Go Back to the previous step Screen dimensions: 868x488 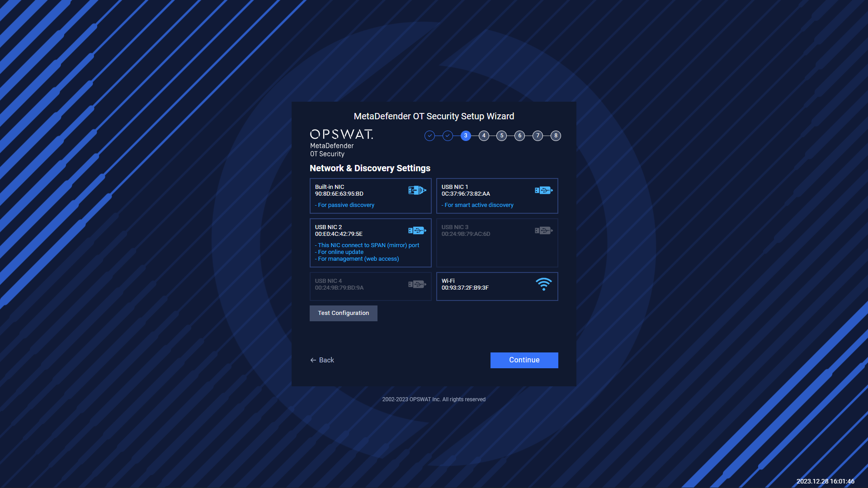coord(322,360)
